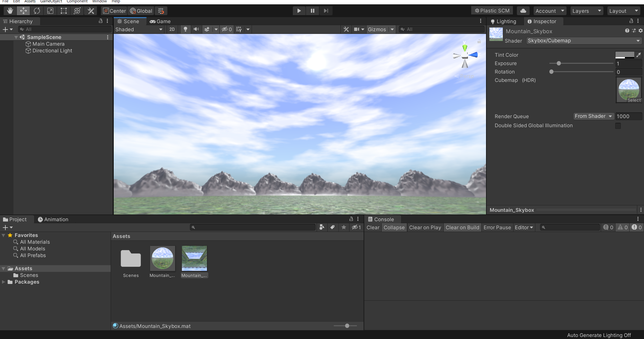The image size is (644, 339).
Task: Enter Play mode
Action: coord(299,10)
